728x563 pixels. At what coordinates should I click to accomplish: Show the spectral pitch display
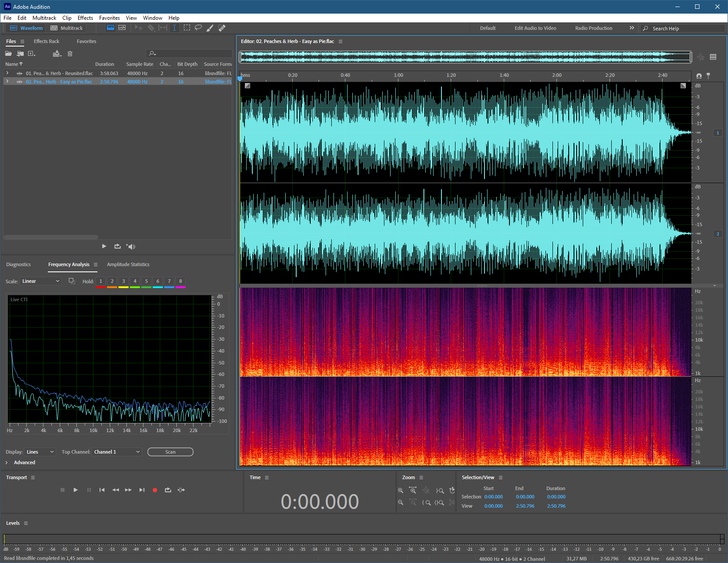tap(122, 28)
